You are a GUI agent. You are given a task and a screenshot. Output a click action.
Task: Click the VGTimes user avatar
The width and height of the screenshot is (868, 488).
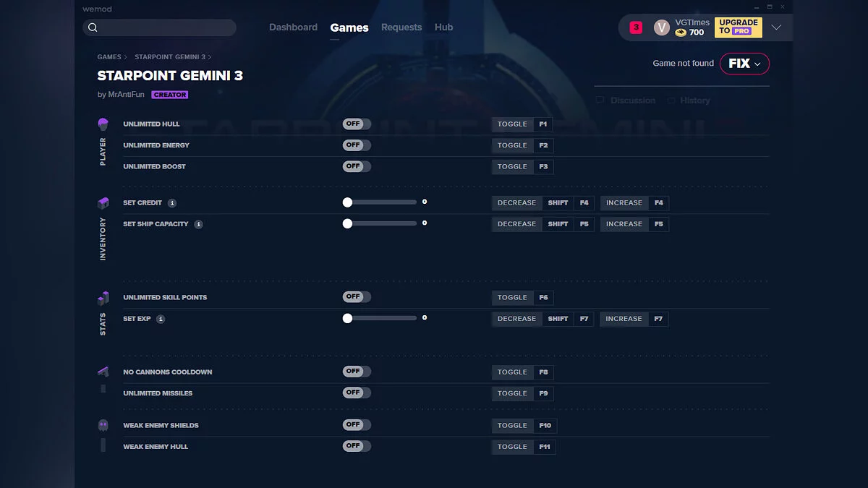662,27
